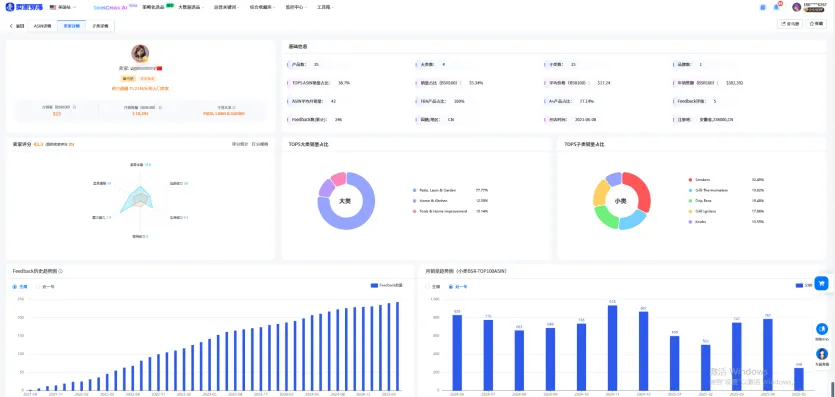This screenshot has width=835, height=397.
Task: Click the blue square header icon
Action: click(x=763, y=7)
